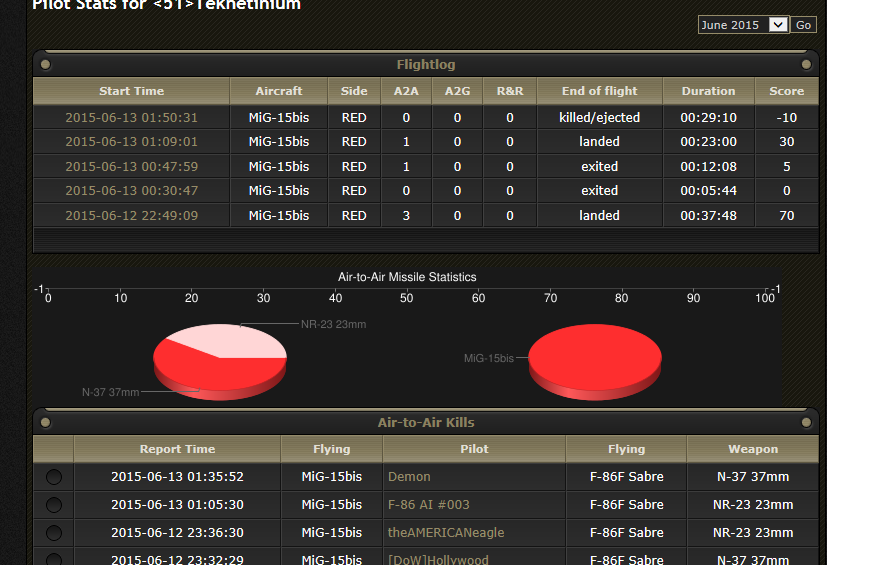Viewport: 870px width, 565px height.
Task: Click the Start Time column header
Action: (x=131, y=91)
